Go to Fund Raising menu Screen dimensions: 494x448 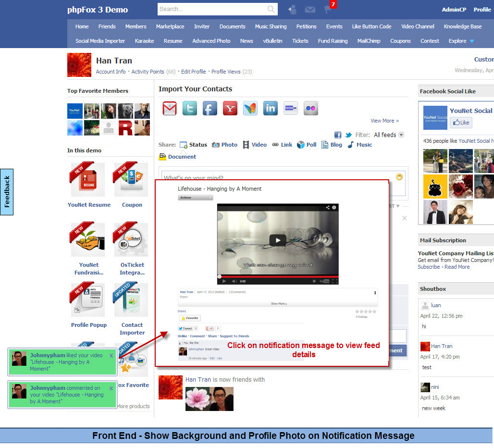[x=333, y=41]
